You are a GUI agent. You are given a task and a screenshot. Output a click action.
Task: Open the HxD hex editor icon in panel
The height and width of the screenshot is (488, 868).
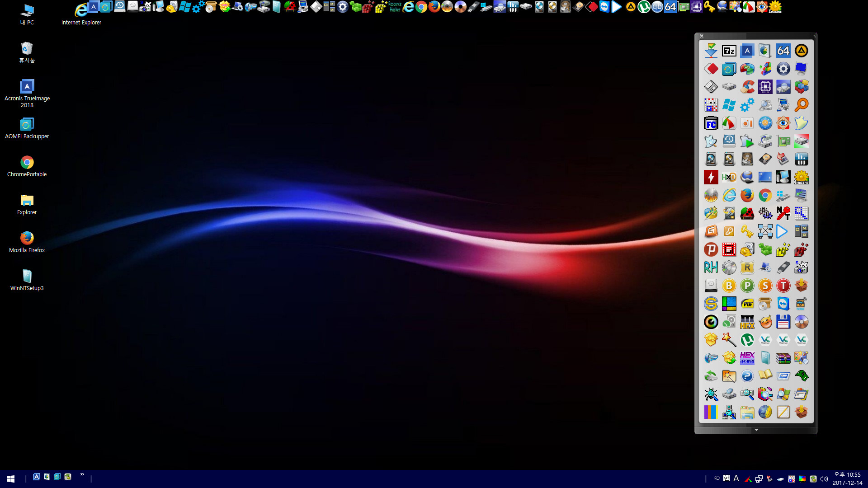(729, 177)
